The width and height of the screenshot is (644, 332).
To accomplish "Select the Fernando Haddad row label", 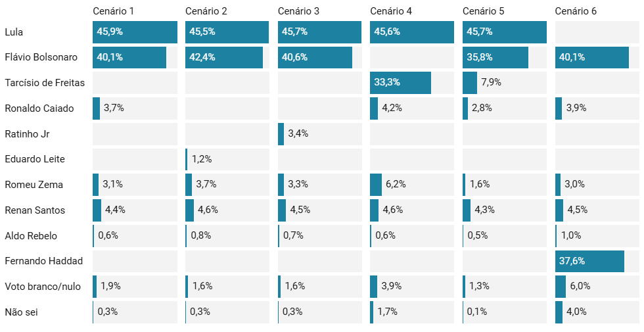I will (43, 261).
